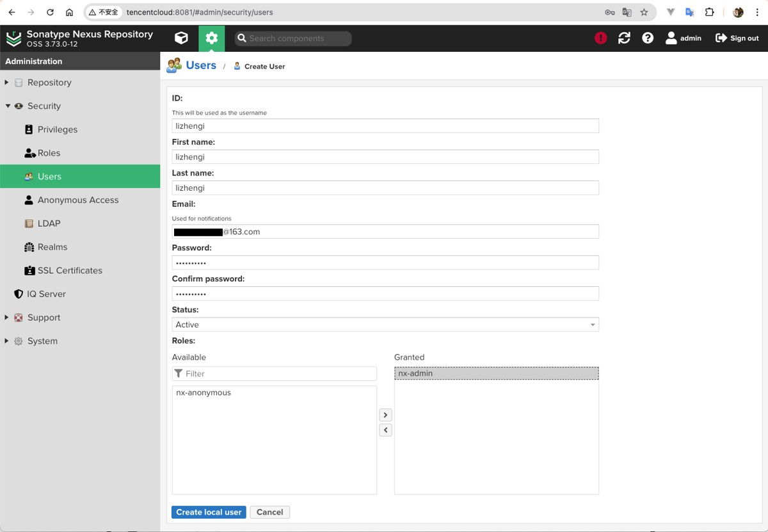This screenshot has width=768, height=532.
Task: Open the Status dropdown arrow
Action: tap(593, 325)
